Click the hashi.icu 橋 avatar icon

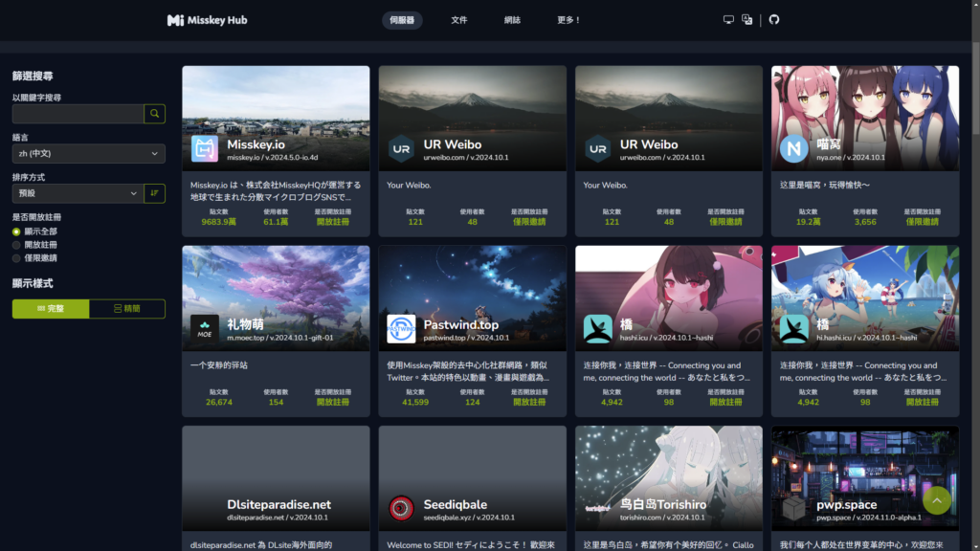click(597, 329)
